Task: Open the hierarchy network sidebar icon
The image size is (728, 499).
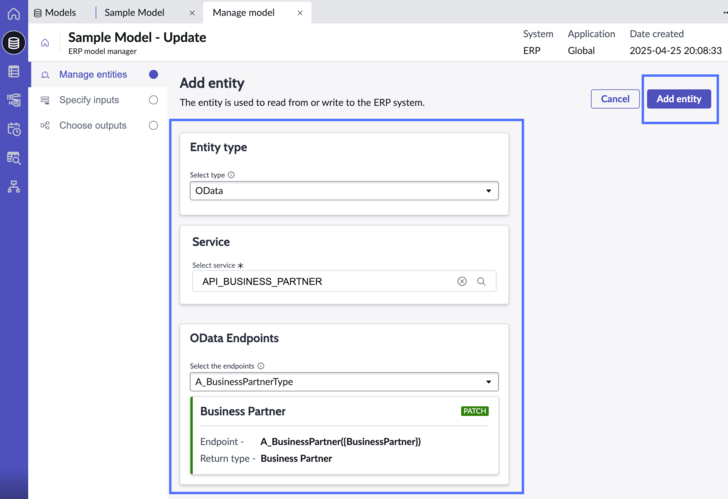Action: click(13, 187)
